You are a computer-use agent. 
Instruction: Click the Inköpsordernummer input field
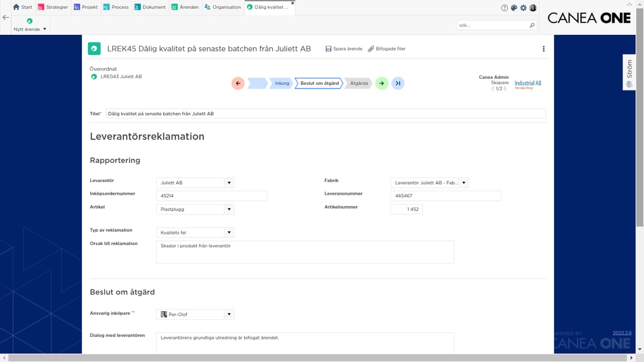pos(211,196)
